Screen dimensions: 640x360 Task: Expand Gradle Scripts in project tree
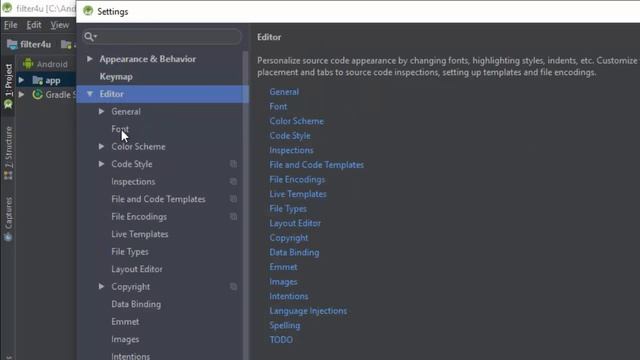pos(21,95)
